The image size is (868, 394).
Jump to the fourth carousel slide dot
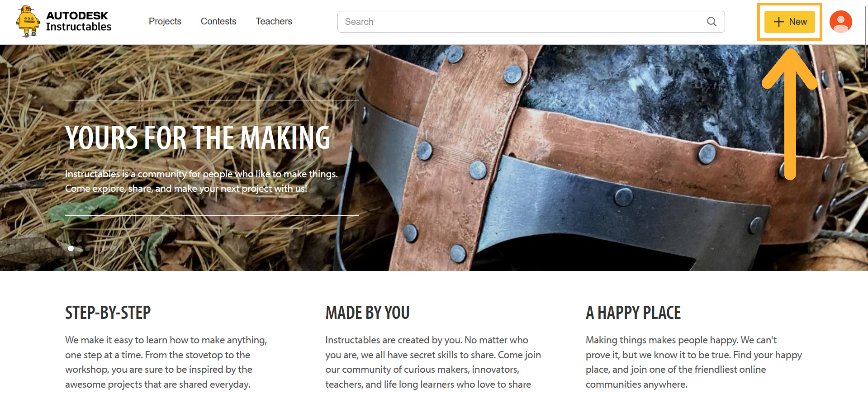[96, 248]
